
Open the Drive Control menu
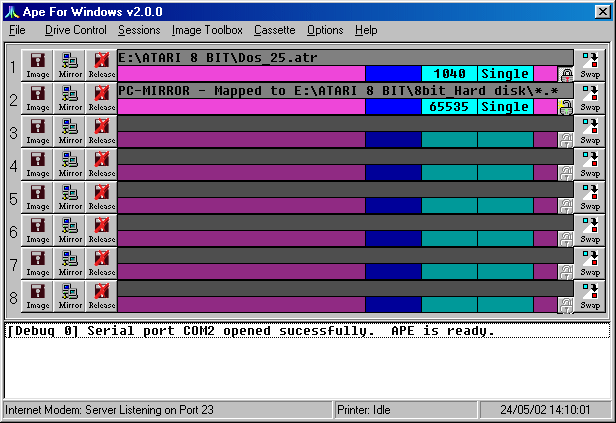[x=75, y=31]
